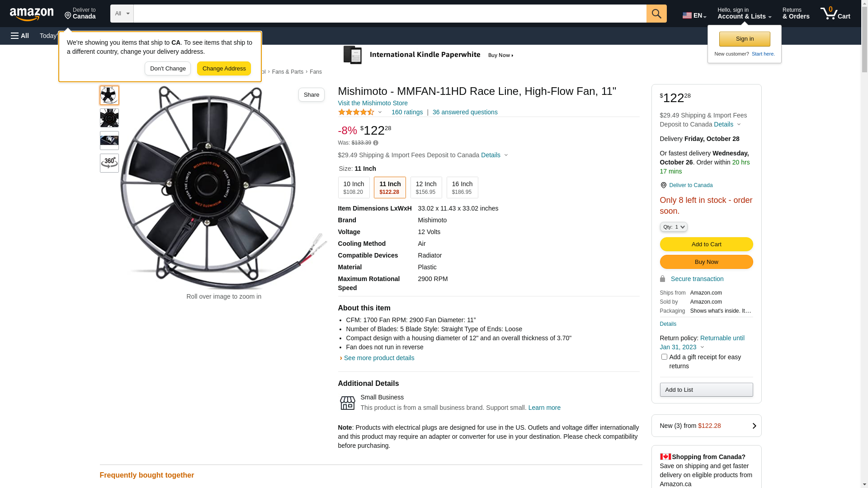
Task: Click the Amazon logo
Action: coord(32,14)
